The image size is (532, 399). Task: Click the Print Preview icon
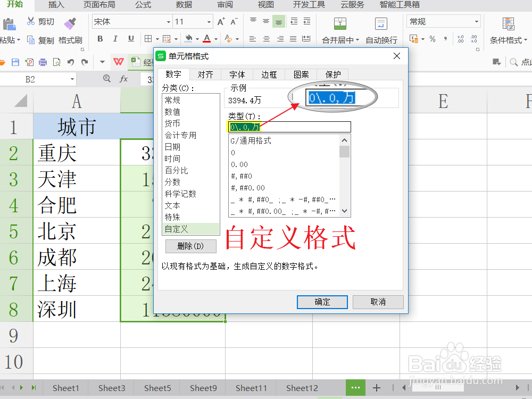point(57,62)
